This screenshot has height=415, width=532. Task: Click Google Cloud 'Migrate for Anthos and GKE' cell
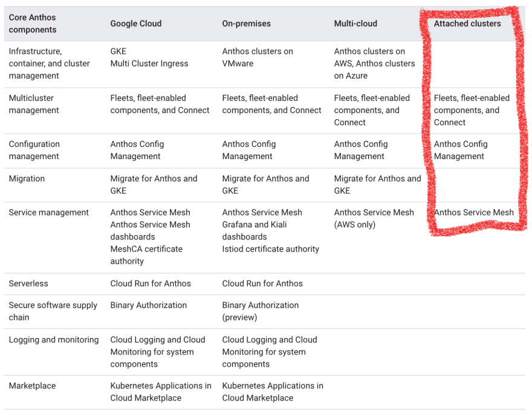pos(154,185)
